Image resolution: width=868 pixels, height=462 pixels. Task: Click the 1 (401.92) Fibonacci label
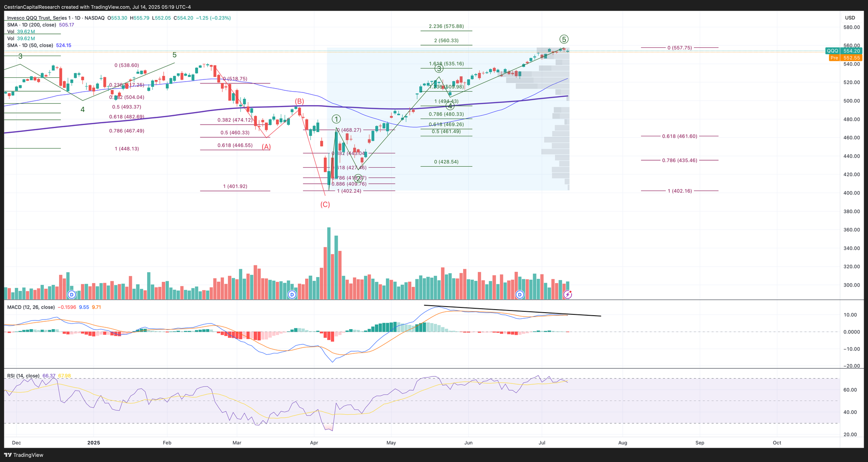[x=235, y=186]
